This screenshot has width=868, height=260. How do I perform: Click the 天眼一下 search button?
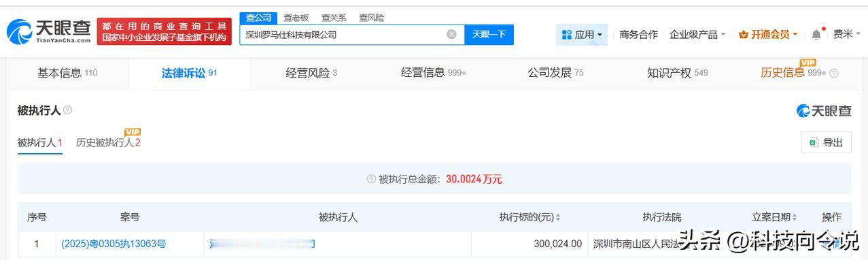489,34
